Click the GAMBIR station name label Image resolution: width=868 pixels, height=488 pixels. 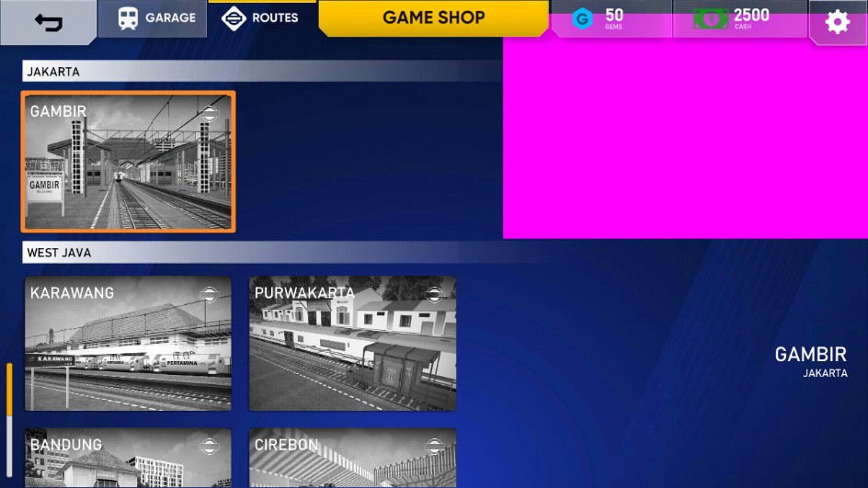pyautogui.click(x=810, y=354)
